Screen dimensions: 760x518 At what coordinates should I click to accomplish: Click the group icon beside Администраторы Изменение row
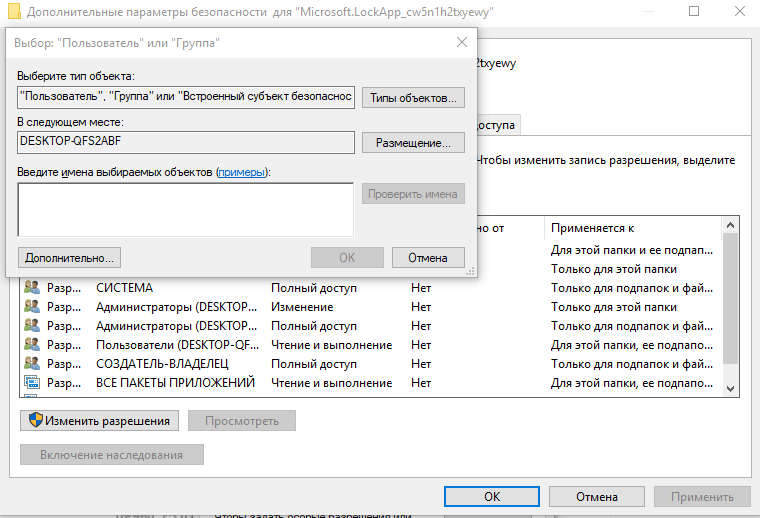click(x=32, y=307)
